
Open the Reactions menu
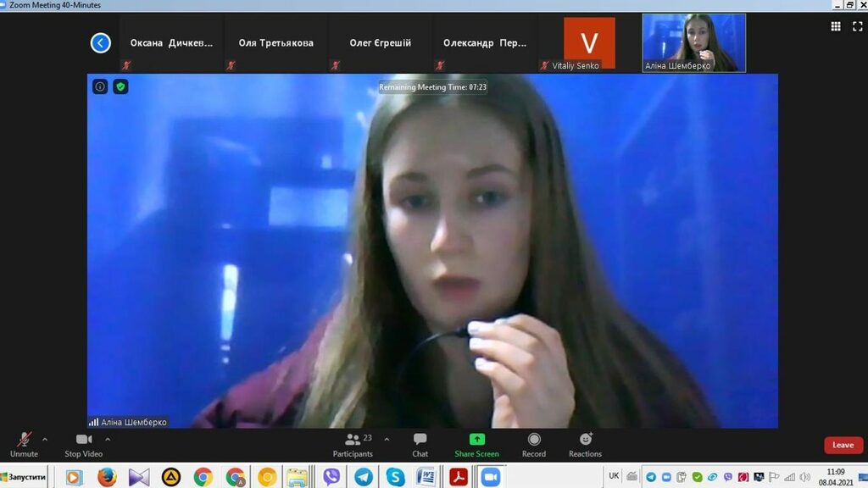pos(585,443)
